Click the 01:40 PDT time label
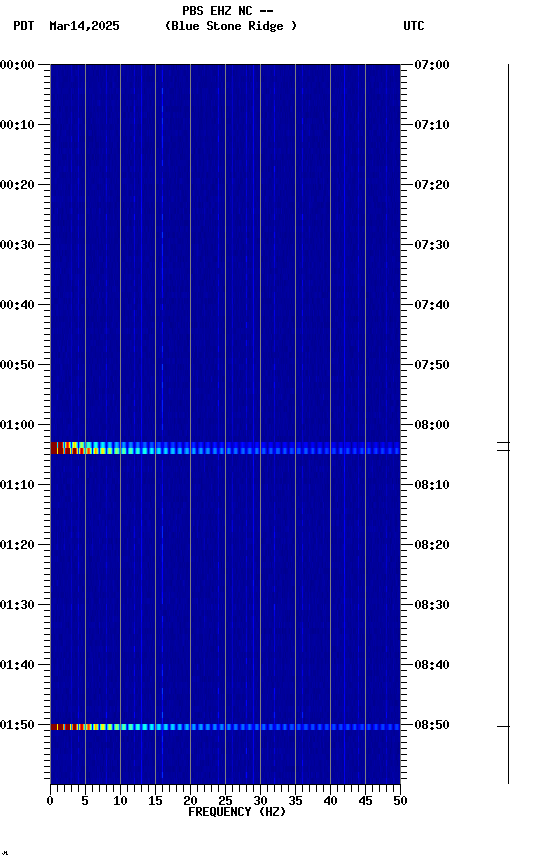 pyautogui.click(x=17, y=665)
